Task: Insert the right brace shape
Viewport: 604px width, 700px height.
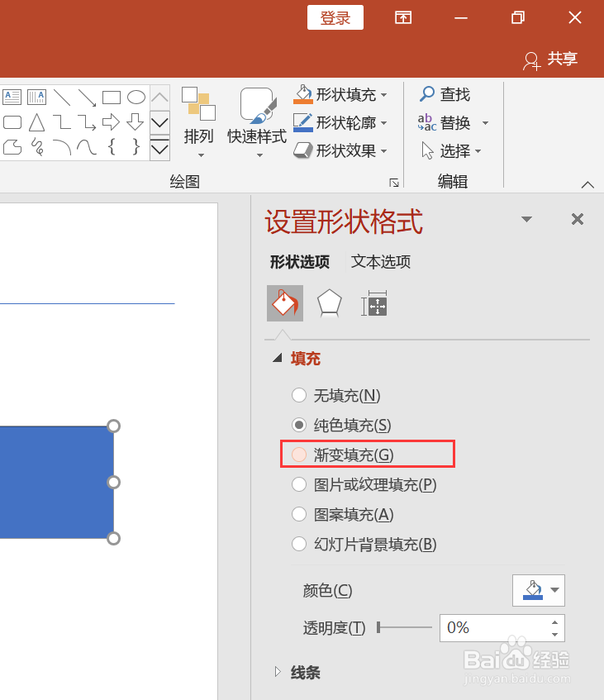Action: tap(136, 146)
